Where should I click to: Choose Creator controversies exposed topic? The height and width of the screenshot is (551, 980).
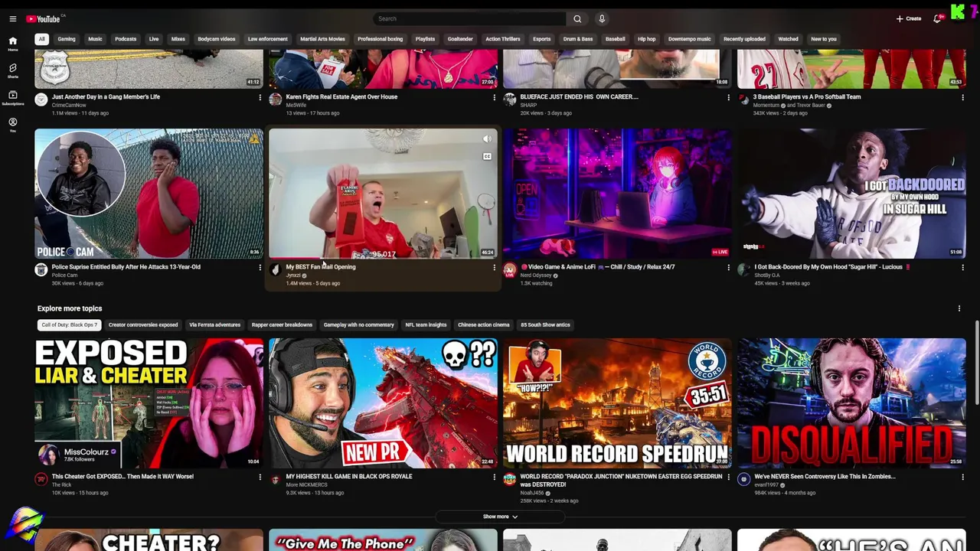(x=143, y=325)
